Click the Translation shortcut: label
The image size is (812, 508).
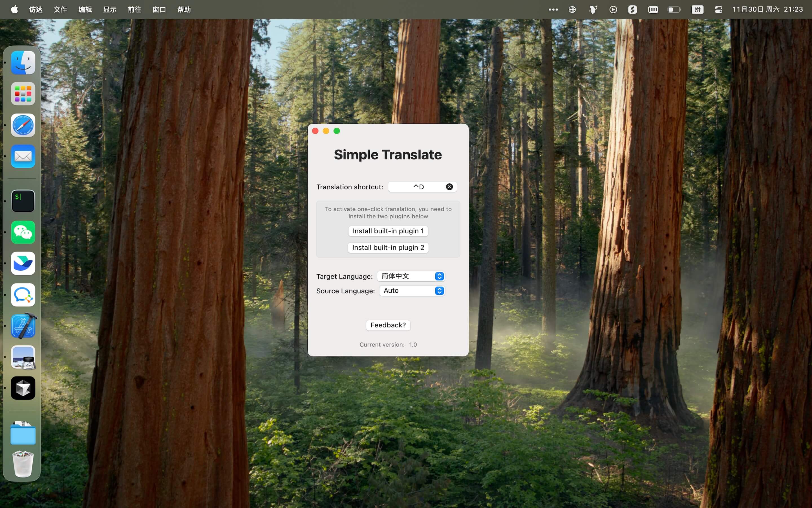point(350,187)
